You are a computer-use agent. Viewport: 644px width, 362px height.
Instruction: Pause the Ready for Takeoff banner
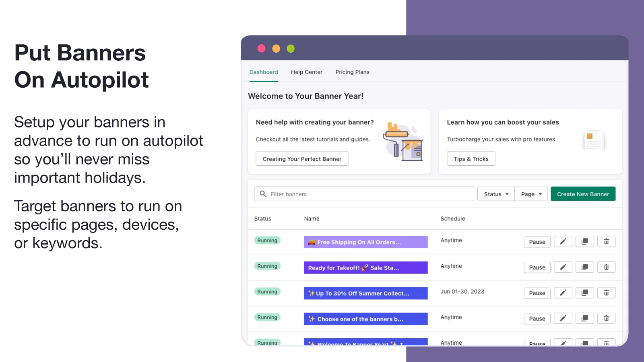pos(537,267)
